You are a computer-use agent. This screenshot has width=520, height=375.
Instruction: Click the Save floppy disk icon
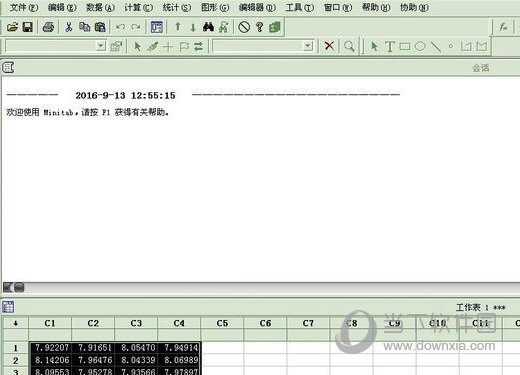point(28,27)
